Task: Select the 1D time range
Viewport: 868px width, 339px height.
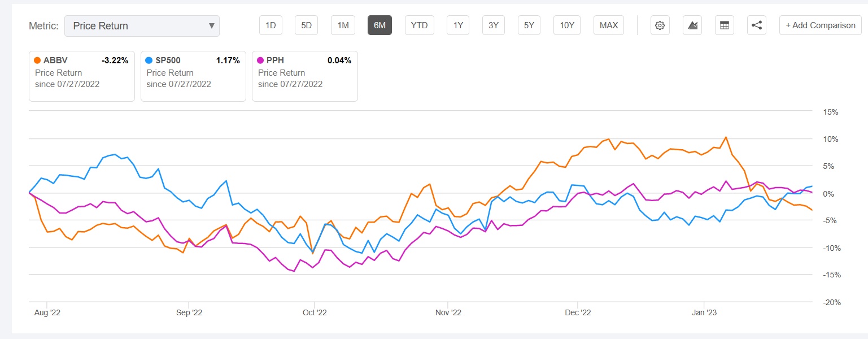Action: coord(271,25)
